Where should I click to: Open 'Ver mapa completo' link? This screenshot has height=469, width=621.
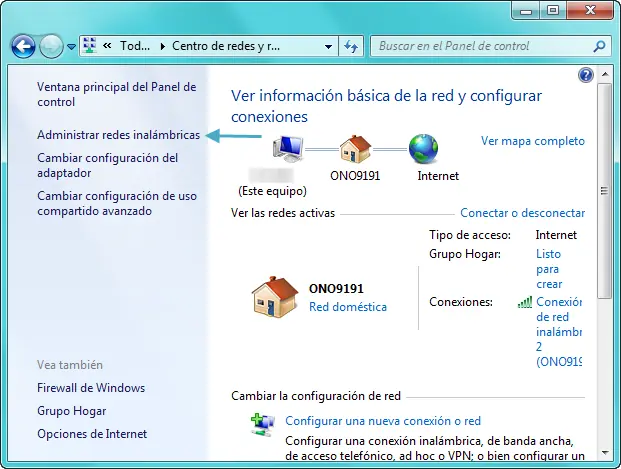coord(533,141)
